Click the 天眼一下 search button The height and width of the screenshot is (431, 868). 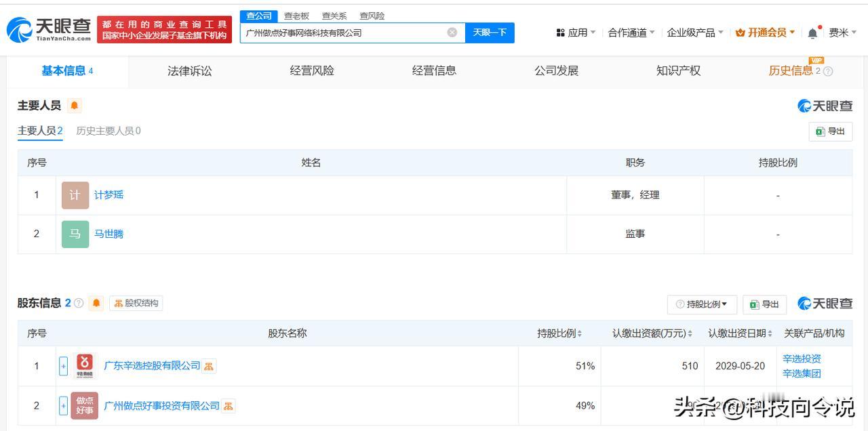coord(490,33)
